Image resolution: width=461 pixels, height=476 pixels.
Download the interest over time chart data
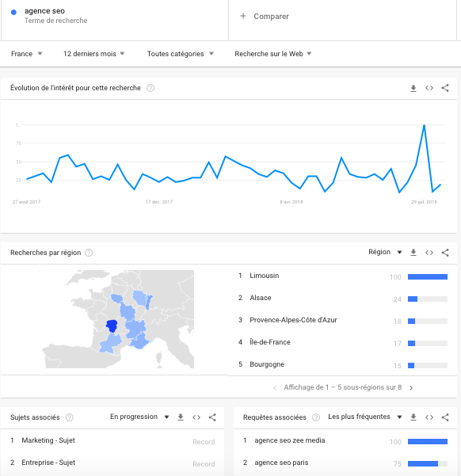point(413,88)
